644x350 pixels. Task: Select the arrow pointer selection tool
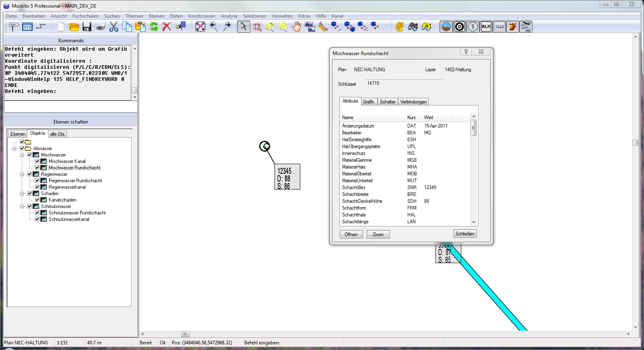(243, 27)
